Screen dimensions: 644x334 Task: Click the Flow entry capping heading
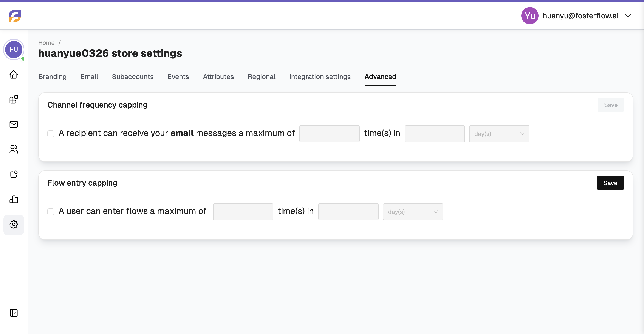pyautogui.click(x=82, y=183)
